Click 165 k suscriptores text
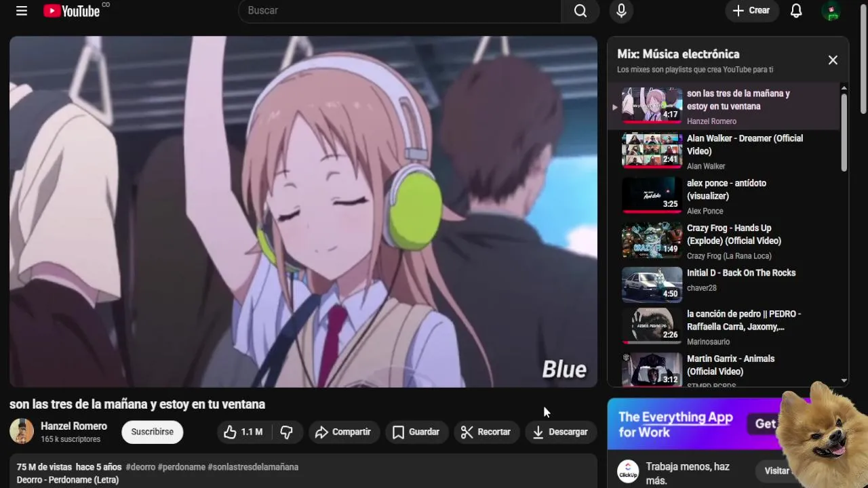 coord(71,439)
